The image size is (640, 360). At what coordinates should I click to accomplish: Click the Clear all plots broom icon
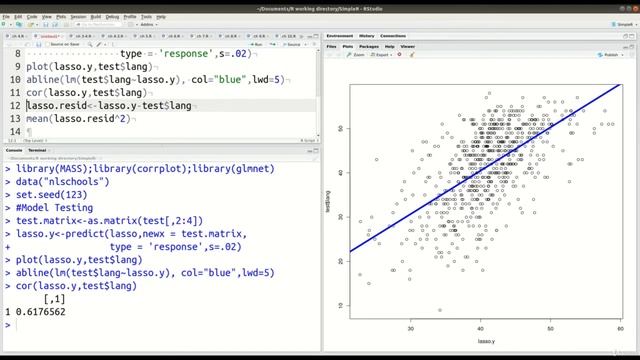[412, 55]
